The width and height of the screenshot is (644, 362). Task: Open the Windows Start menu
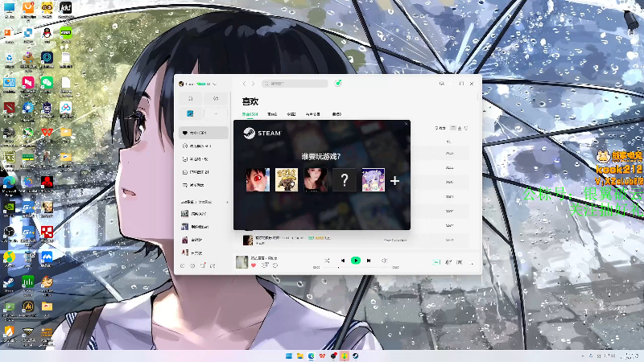pyautogui.click(x=289, y=356)
